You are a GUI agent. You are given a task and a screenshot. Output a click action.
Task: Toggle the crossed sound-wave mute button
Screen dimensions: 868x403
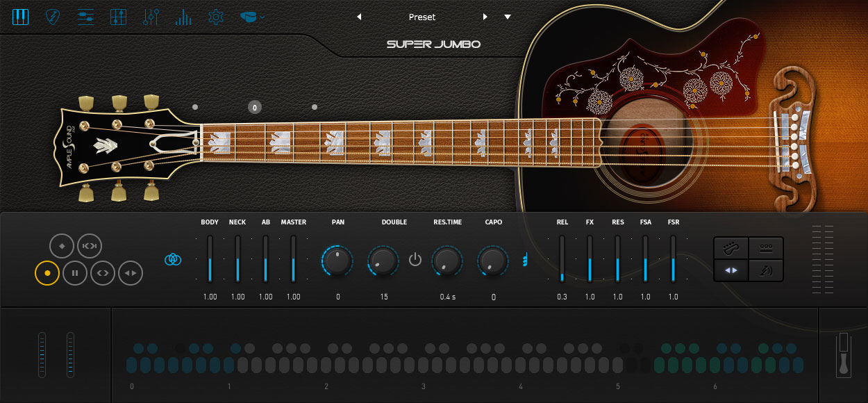point(767,270)
